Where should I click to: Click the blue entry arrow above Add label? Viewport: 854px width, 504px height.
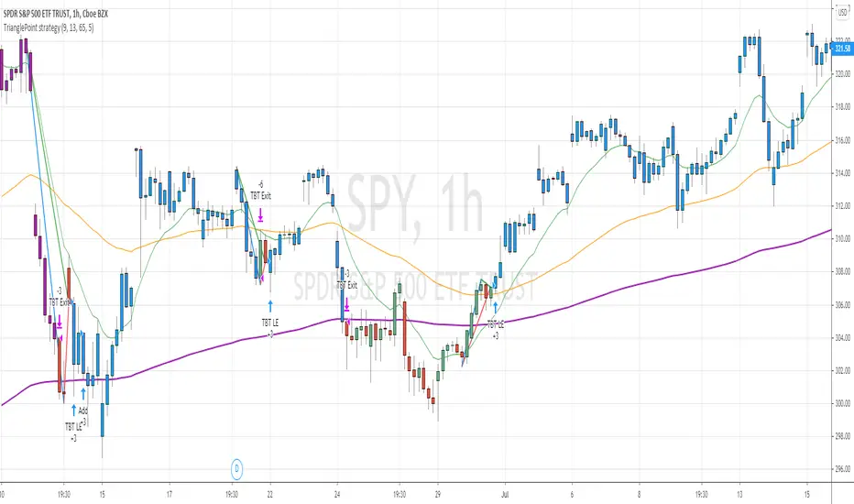pyautogui.click(x=83, y=393)
